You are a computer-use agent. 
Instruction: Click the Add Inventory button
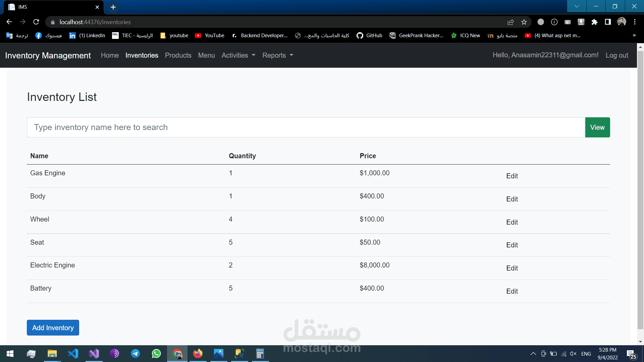53,327
